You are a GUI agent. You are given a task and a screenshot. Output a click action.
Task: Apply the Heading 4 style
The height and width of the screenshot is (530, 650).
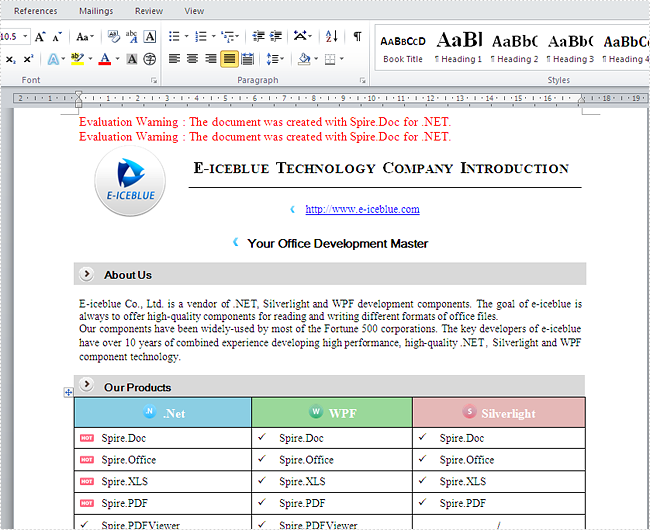click(626, 49)
